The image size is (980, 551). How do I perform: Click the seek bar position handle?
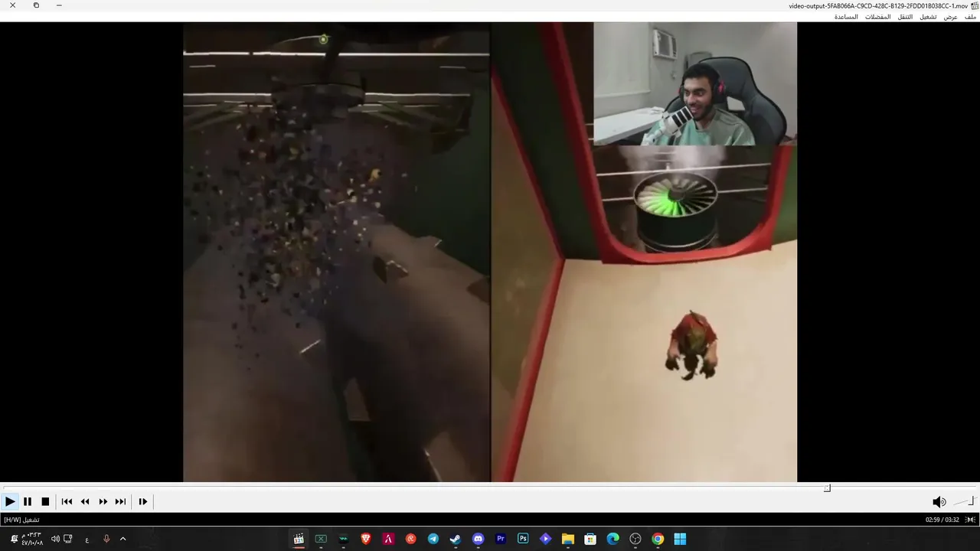pyautogui.click(x=827, y=488)
